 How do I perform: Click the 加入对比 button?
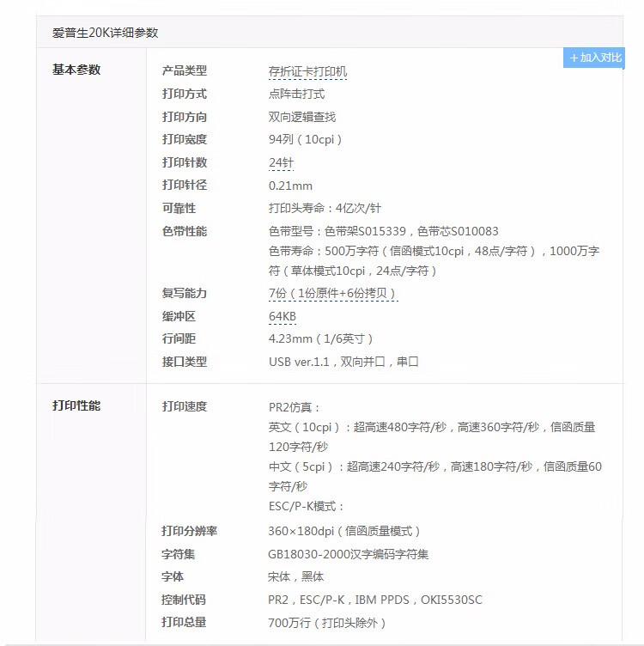[593, 58]
